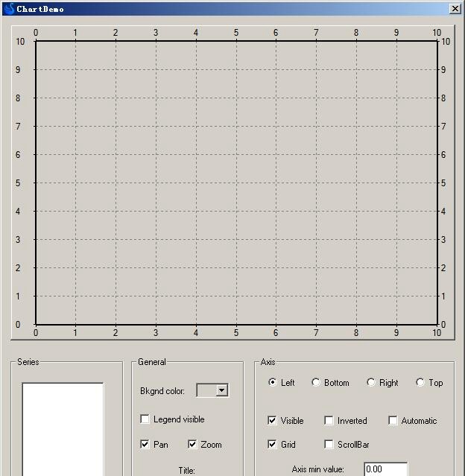Close the ChartDemo window
This screenshot has width=465, height=476.
coord(455,9)
